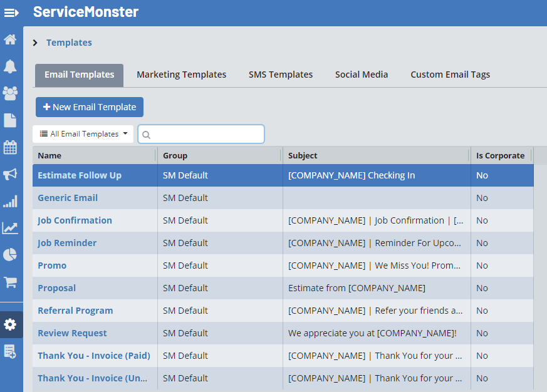The width and height of the screenshot is (547, 392).
Task: Open the customers people icon
Action: (x=11, y=93)
